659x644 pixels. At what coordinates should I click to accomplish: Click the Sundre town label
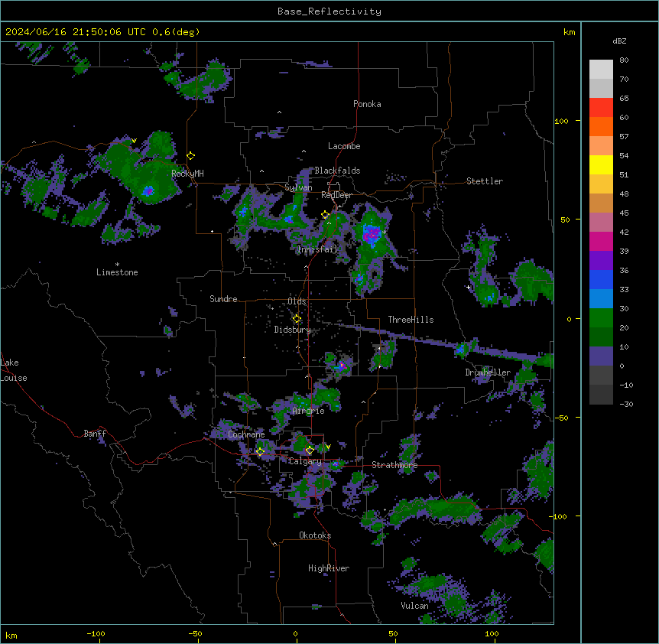coord(223,299)
